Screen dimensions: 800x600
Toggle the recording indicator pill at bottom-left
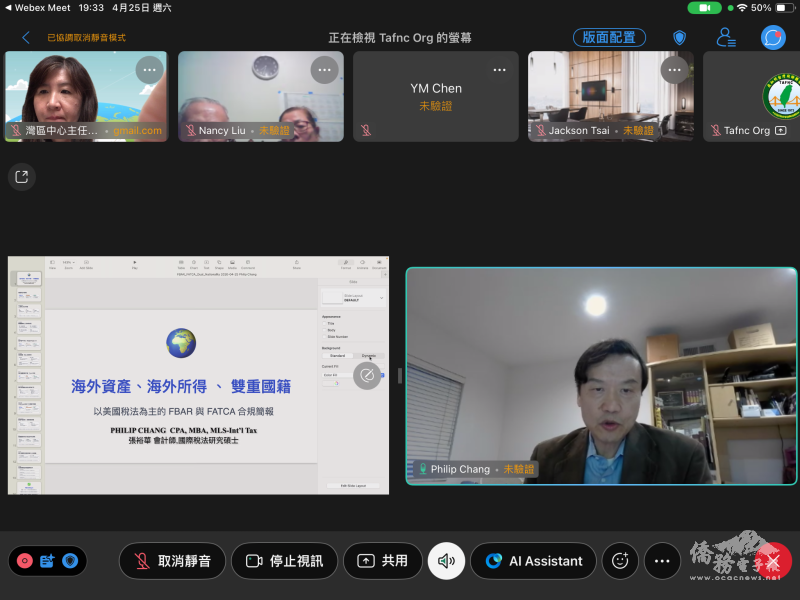46,561
